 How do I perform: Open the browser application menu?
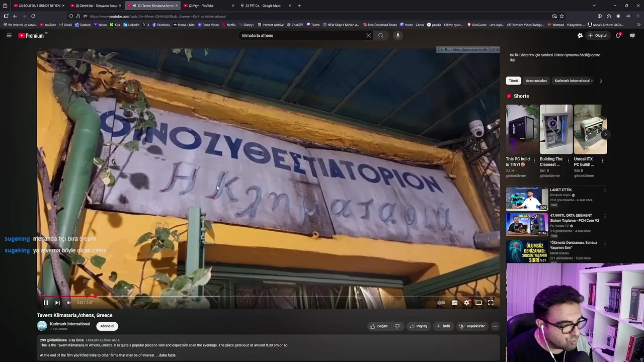click(637, 16)
